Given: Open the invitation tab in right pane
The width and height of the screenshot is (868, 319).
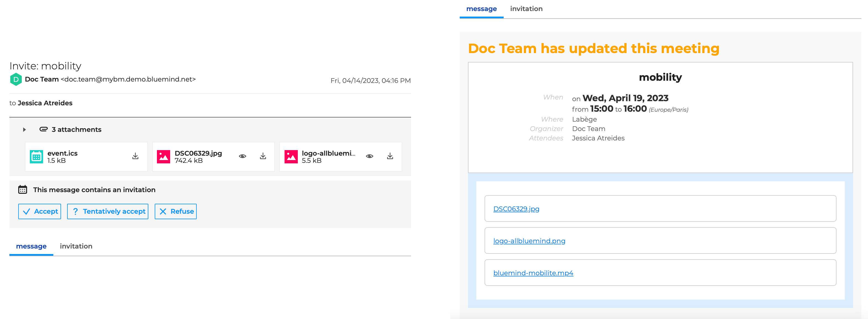Looking at the screenshot, I should tap(526, 9).
